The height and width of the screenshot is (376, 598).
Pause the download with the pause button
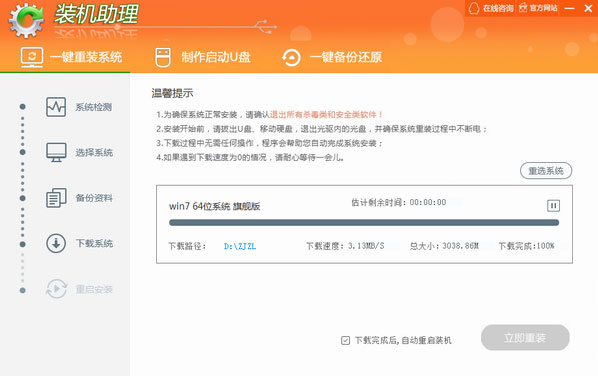pos(553,206)
